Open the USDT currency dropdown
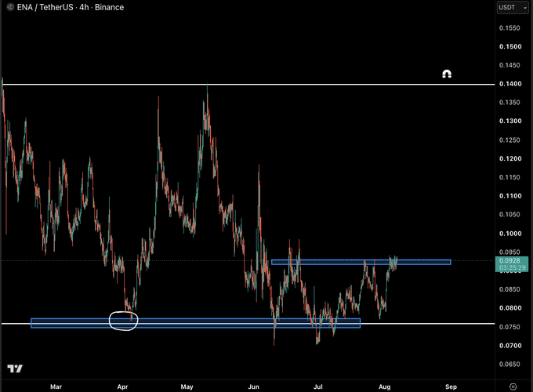533x392 pixels. tap(513, 8)
